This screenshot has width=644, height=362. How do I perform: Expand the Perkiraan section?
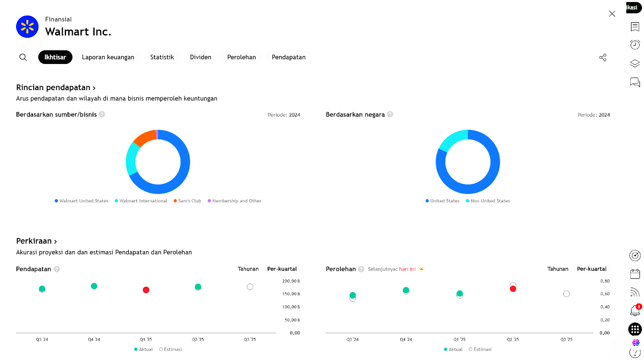(x=36, y=241)
